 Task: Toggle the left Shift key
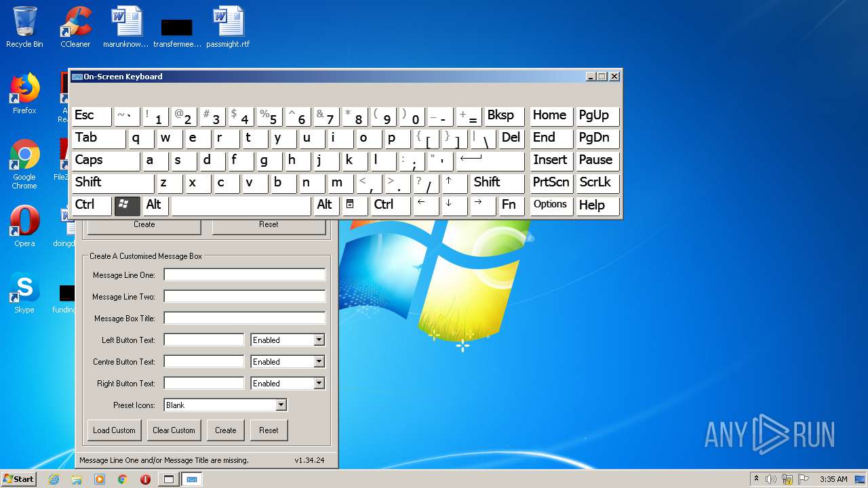tap(113, 183)
